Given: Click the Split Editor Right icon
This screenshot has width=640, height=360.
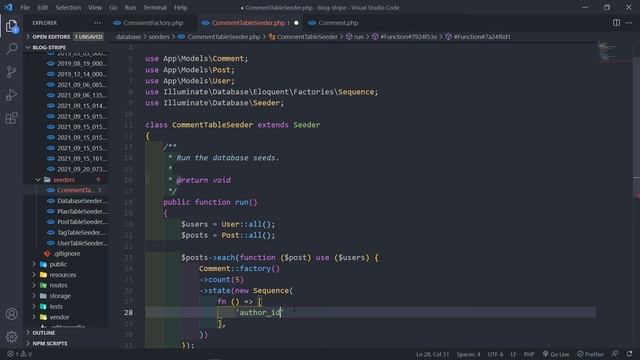Looking at the screenshot, I should click(616, 23).
